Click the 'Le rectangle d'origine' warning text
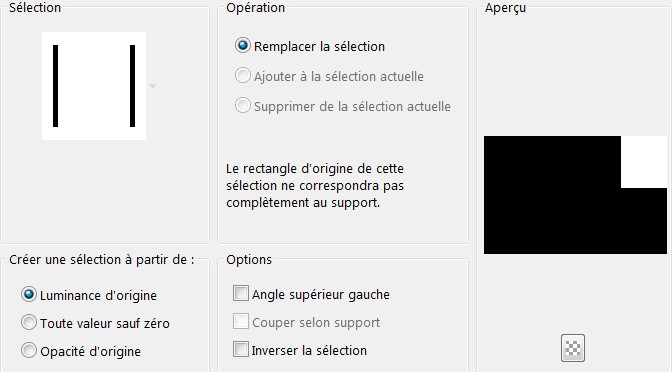Image resolution: width=672 pixels, height=372 pixels. pyautogui.click(x=315, y=186)
